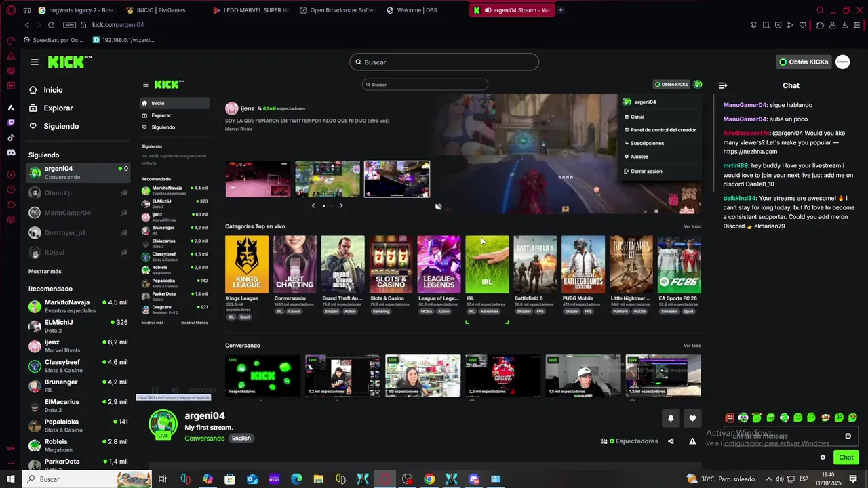Image resolution: width=868 pixels, height=488 pixels.
Task: Click the Conversando category link under argeni04
Action: [205, 439]
